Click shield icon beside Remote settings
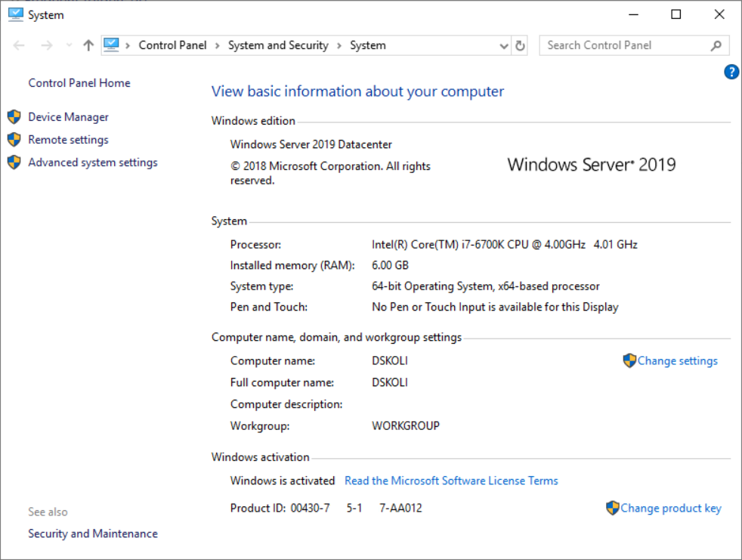 (14, 139)
